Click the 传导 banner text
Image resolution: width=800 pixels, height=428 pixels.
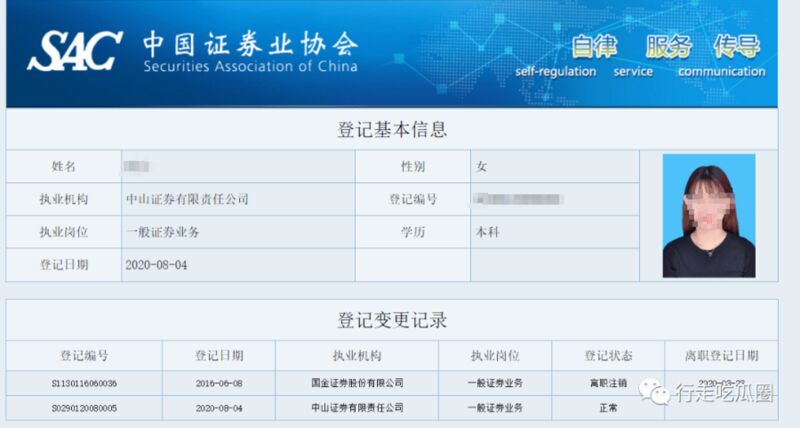pos(736,46)
